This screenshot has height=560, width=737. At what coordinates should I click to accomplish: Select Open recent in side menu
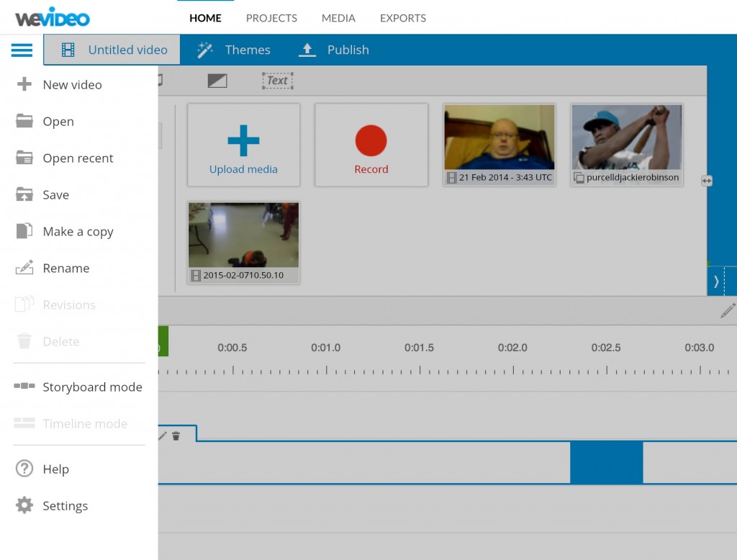click(x=78, y=158)
